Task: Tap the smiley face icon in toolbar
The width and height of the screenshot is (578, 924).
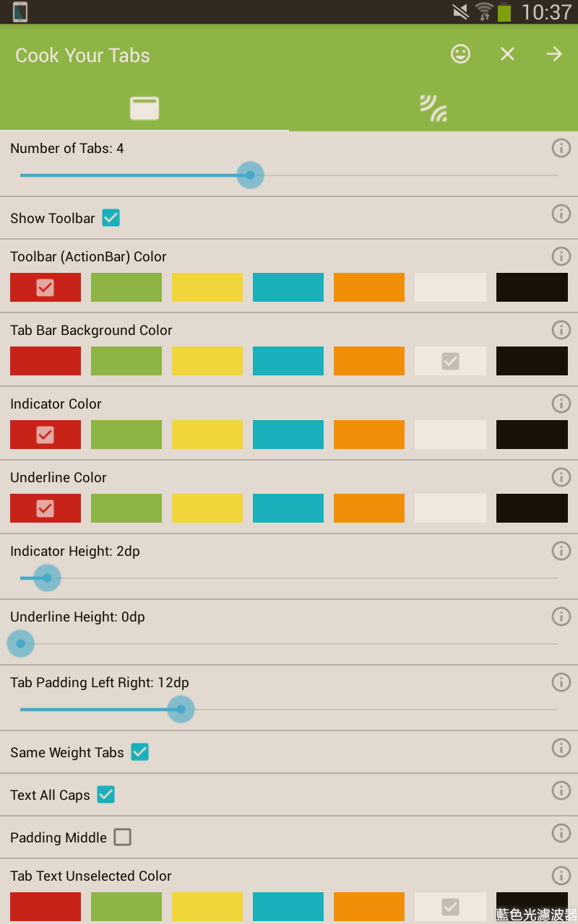Action: (x=460, y=54)
